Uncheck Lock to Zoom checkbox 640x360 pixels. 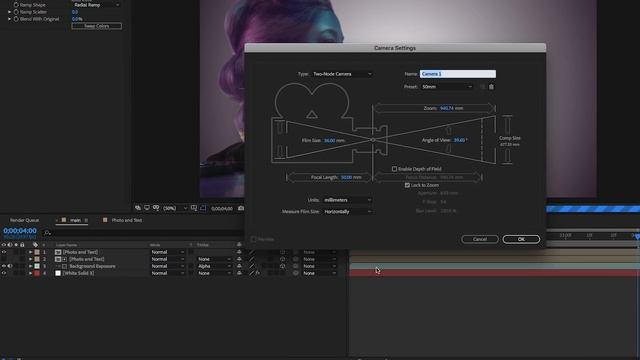[407, 185]
